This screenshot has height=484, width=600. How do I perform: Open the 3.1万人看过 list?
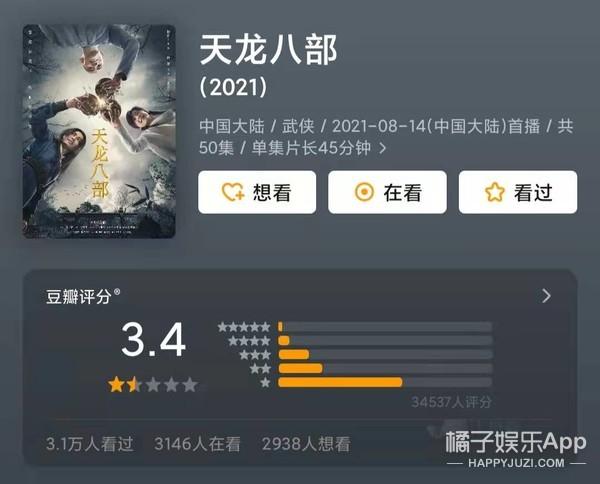(90, 444)
